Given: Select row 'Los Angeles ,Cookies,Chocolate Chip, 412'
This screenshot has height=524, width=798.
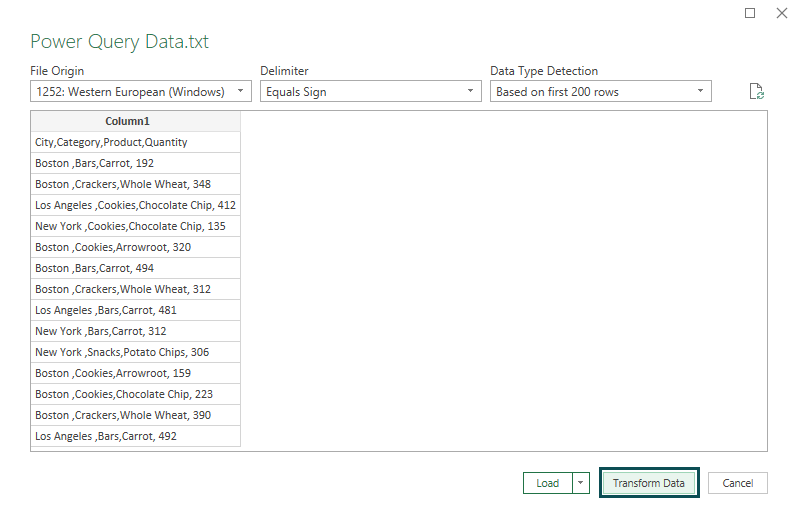Looking at the screenshot, I should coord(135,205).
